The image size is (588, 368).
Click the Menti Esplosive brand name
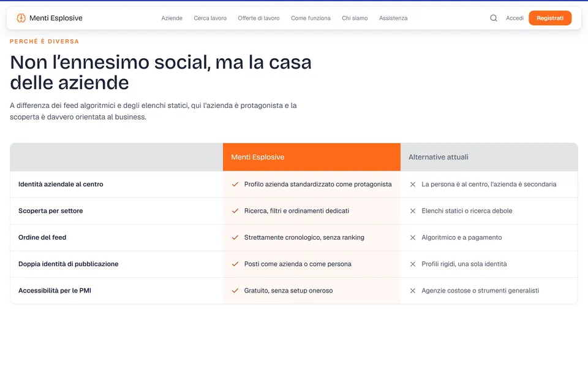(x=56, y=18)
